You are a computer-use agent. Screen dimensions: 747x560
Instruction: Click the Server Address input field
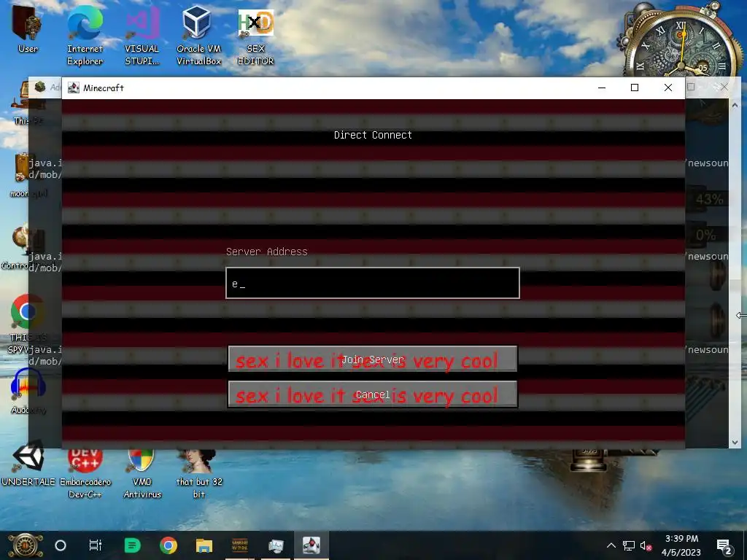pos(373,284)
